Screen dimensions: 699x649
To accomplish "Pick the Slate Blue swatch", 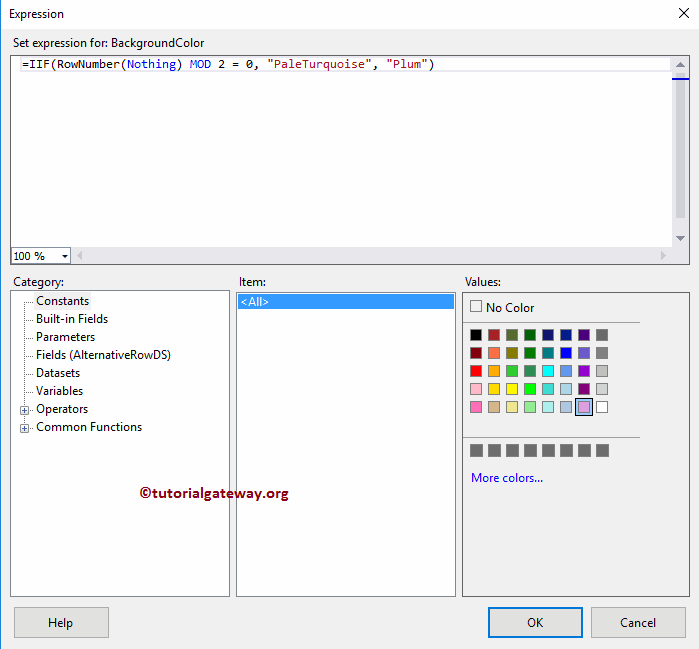I will [584, 353].
